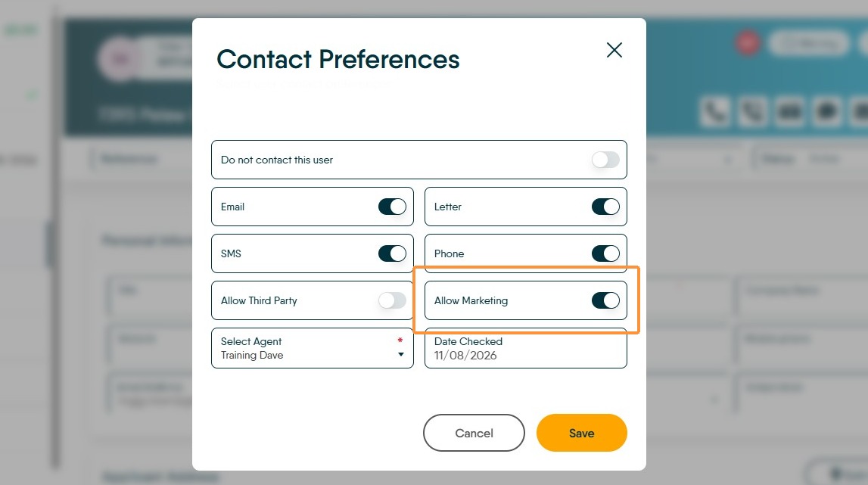This screenshot has height=485, width=868.
Task: Enable the Allow Third Party toggle
Action: [392, 300]
